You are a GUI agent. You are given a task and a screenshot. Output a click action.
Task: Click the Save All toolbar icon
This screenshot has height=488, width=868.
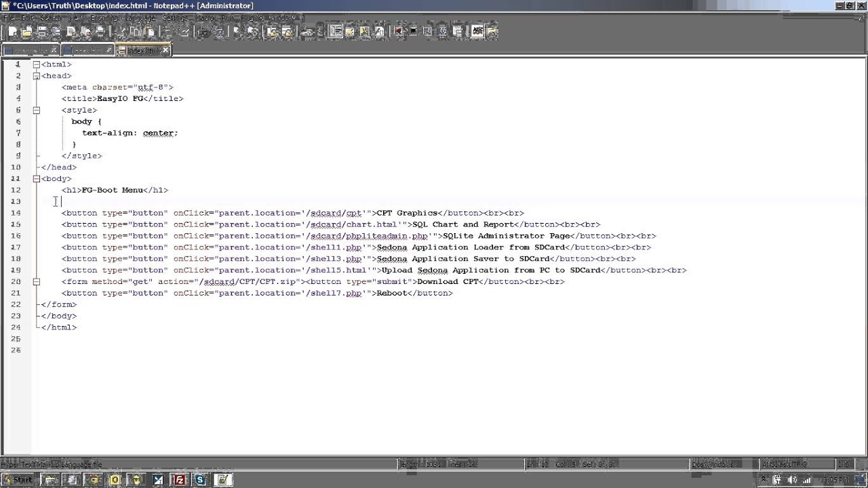coord(56,31)
